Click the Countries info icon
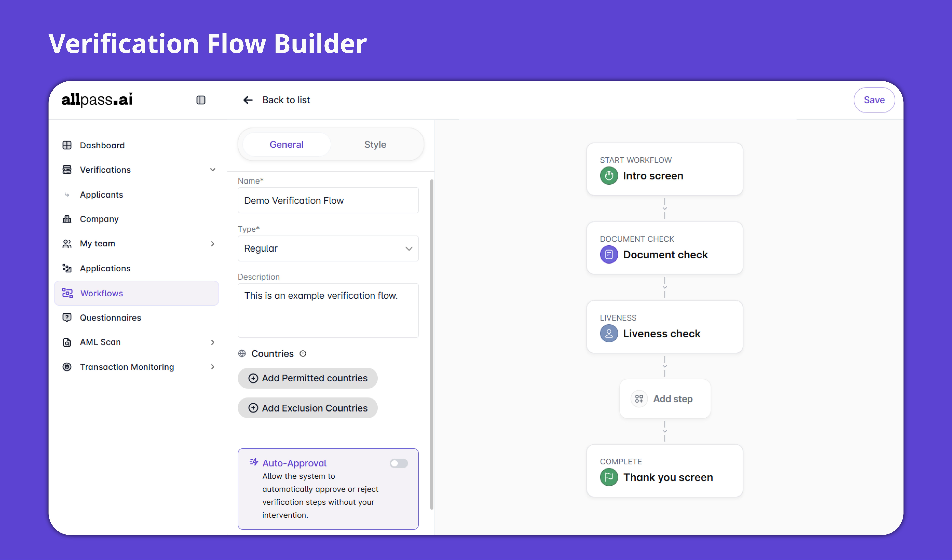The height and width of the screenshot is (560, 952). pyautogui.click(x=303, y=354)
